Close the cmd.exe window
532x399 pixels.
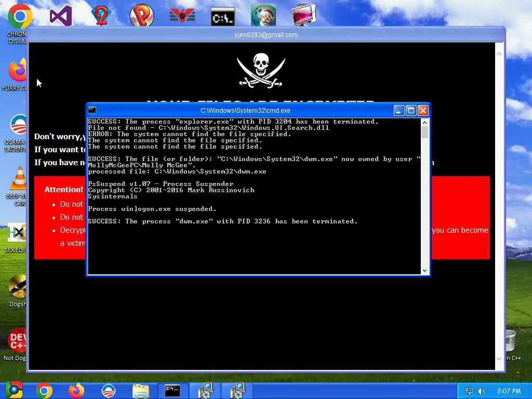point(423,110)
